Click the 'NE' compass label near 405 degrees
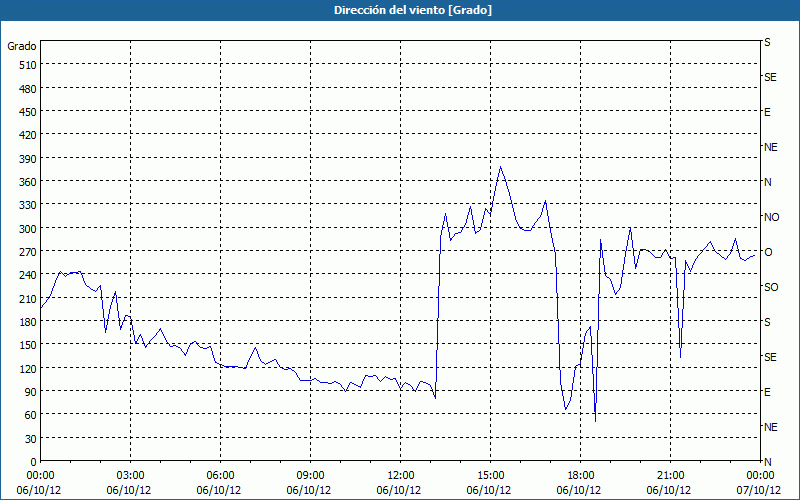The image size is (800, 500). [x=770, y=147]
